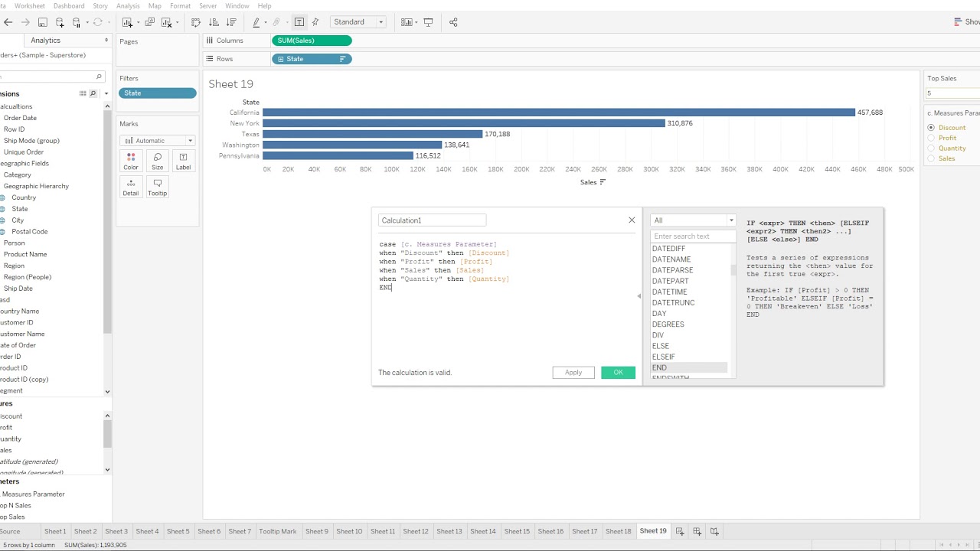Open the Label marks card
980x551 pixels.
tap(183, 161)
